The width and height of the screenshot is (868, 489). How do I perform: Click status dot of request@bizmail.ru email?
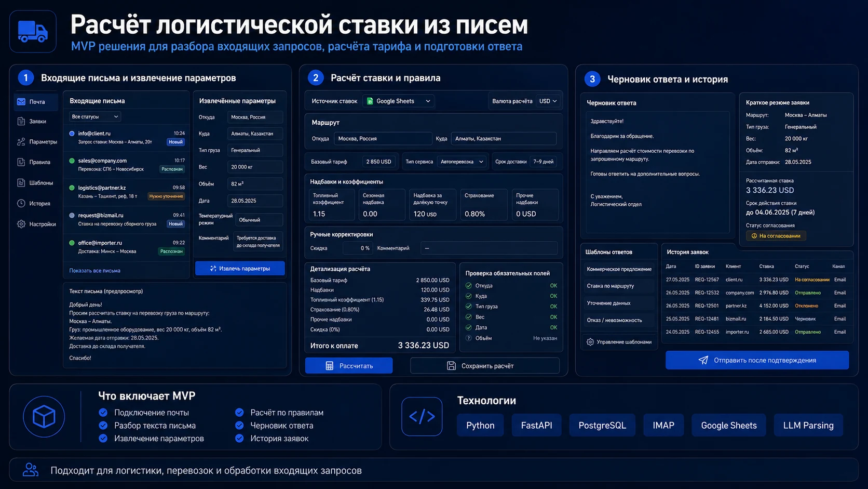(x=72, y=215)
